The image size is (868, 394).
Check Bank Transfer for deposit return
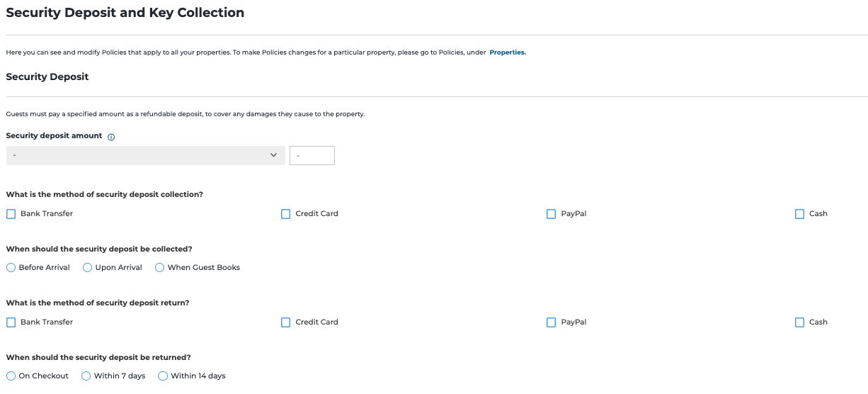click(11, 322)
